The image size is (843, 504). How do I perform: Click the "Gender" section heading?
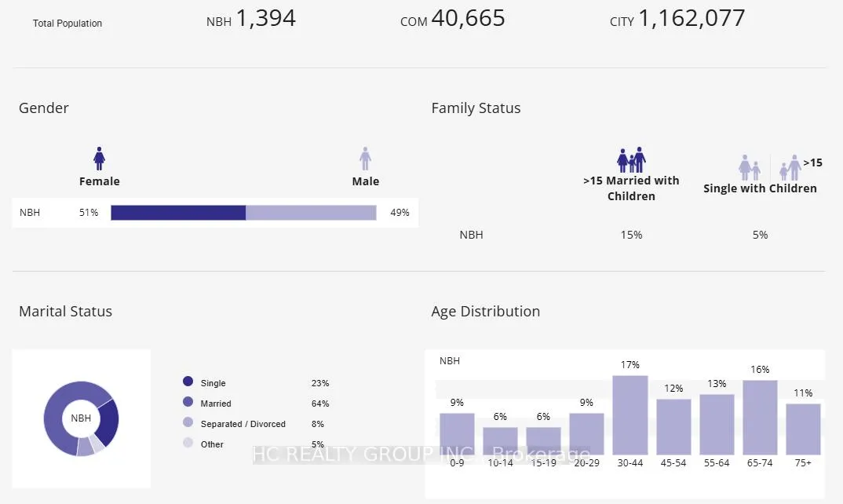click(43, 108)
